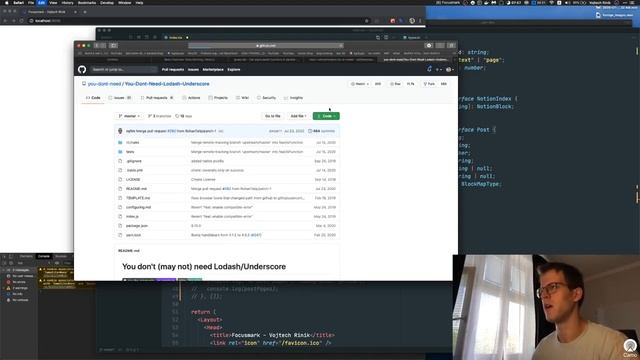Viewport: 640px width, 360px height.
Task: Open the Apple menu
Action: (7, 2)
